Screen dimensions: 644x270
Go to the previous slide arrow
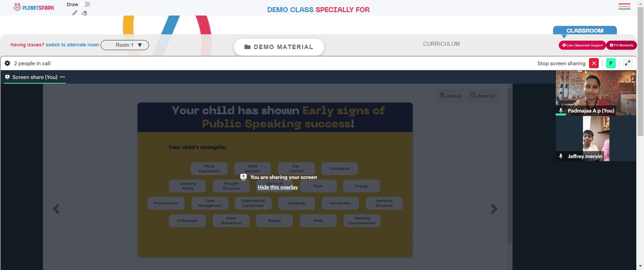tap(56, 209)
